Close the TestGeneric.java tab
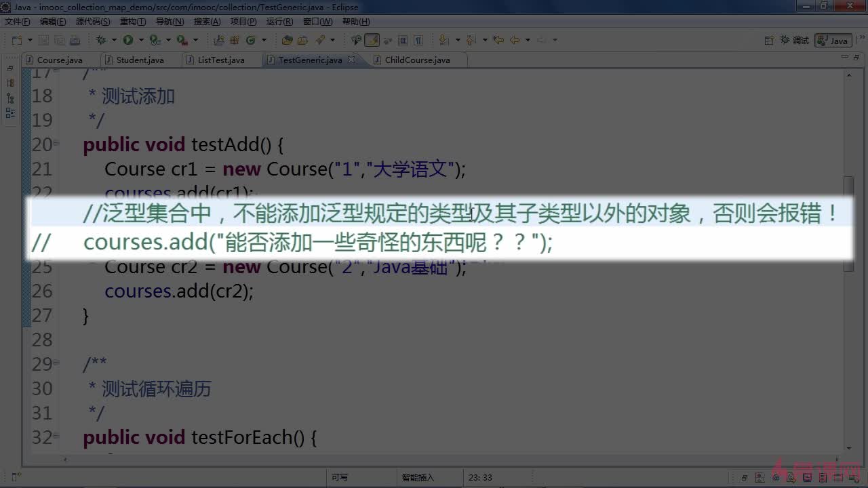The width and height of the screenshot is (868, 488). pyautogui.click(x=351, y=60)
